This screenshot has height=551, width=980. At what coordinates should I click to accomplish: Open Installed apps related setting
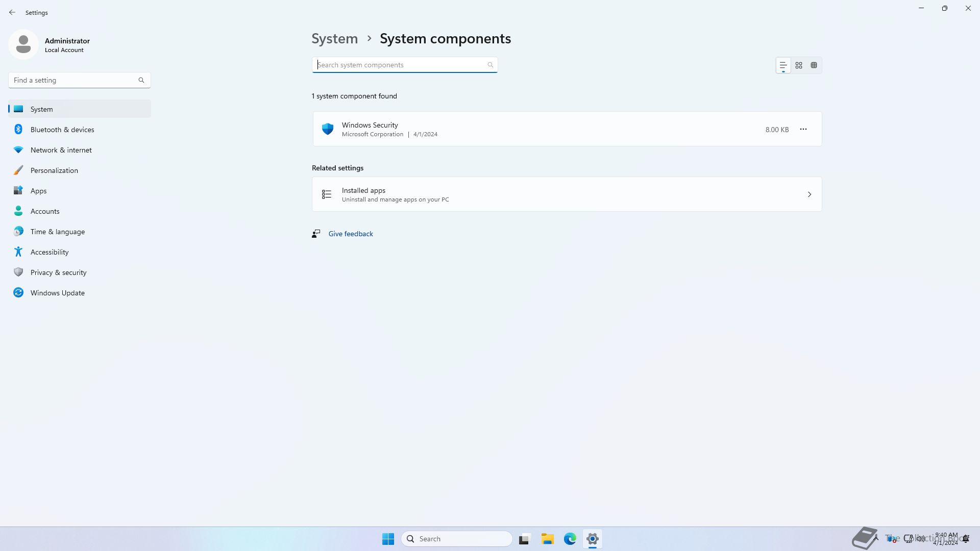567,194
